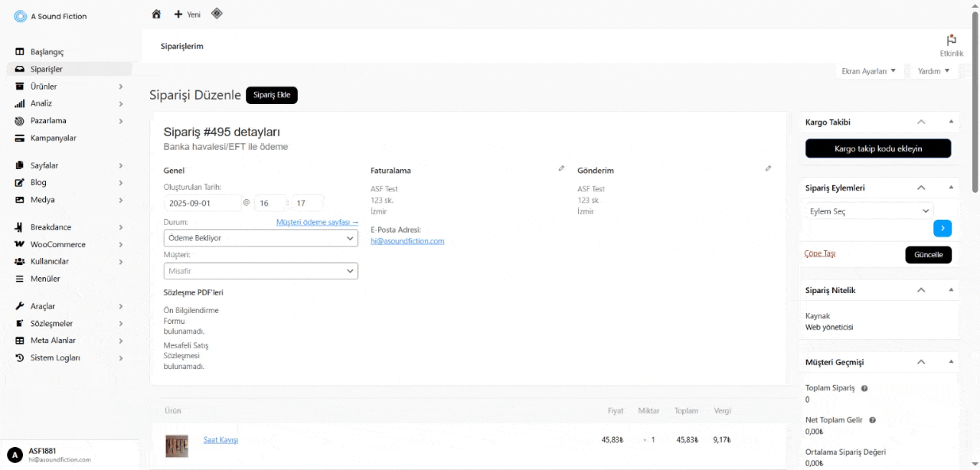Edit billing address with pencil icon

tap(561, 168)
